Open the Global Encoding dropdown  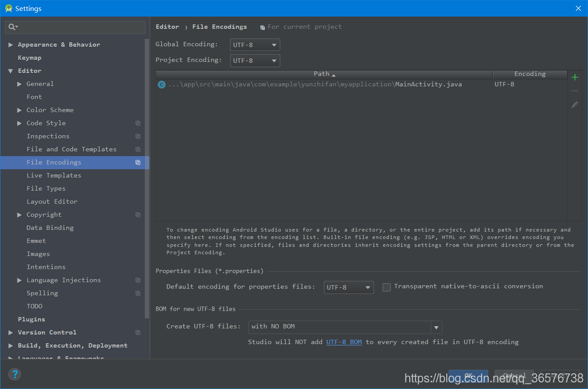[255, 45]
